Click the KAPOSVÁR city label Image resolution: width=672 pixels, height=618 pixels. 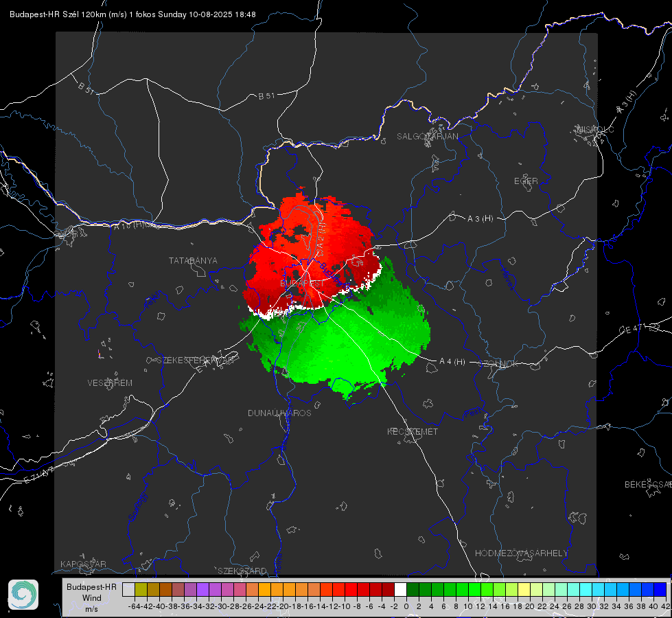click(83, 564)
